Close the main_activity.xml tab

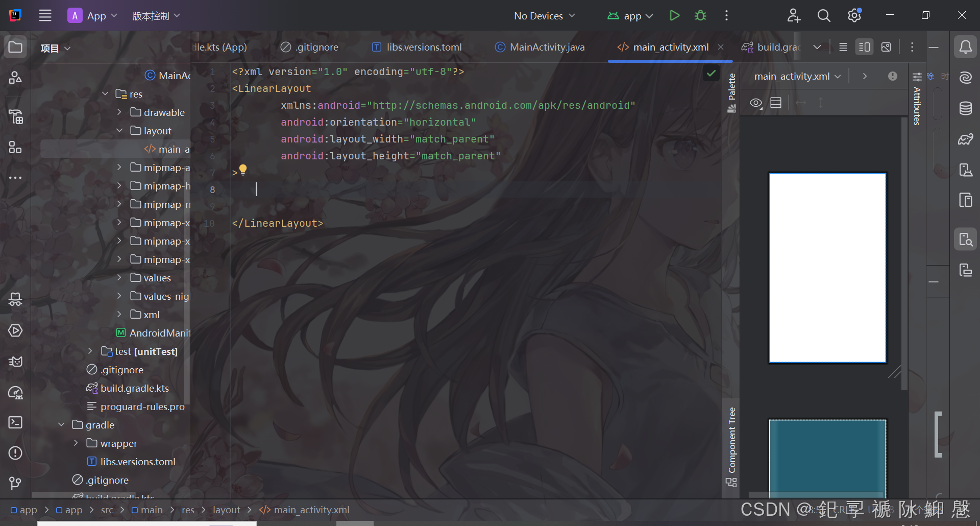click(x=721, y=47)
